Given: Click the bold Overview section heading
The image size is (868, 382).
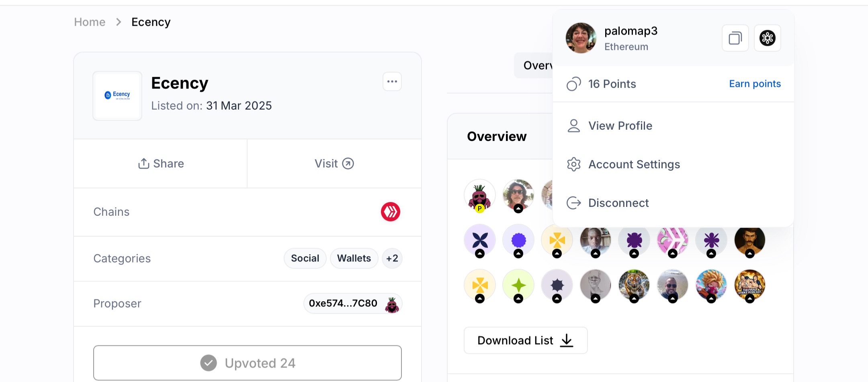Looking at the screenshot, I should (x=497, y=137).
